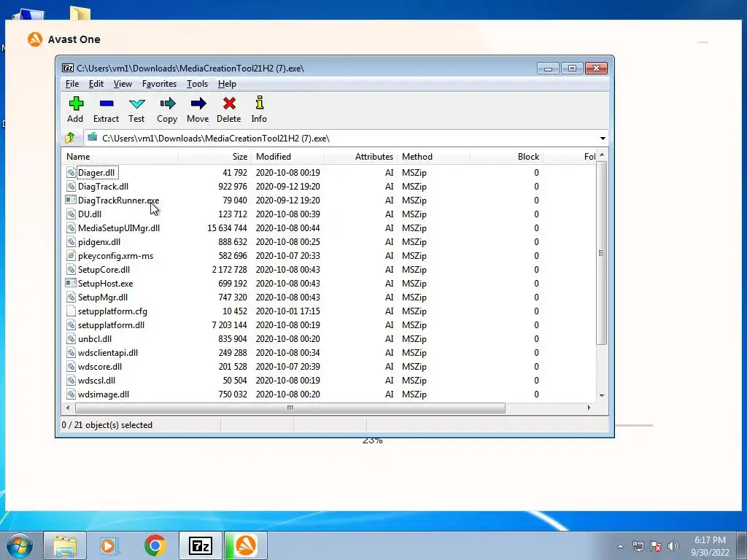Click the Move toolbar icon
Viewport: 747px width, 560px height.
click(198, 104)
